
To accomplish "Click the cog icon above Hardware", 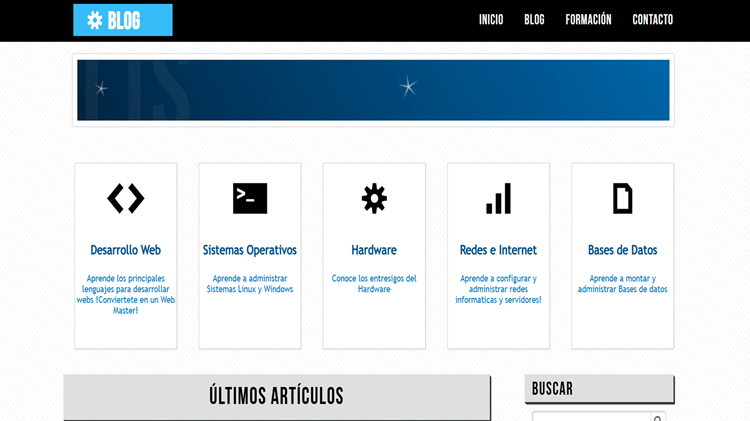I will (374, 199).
